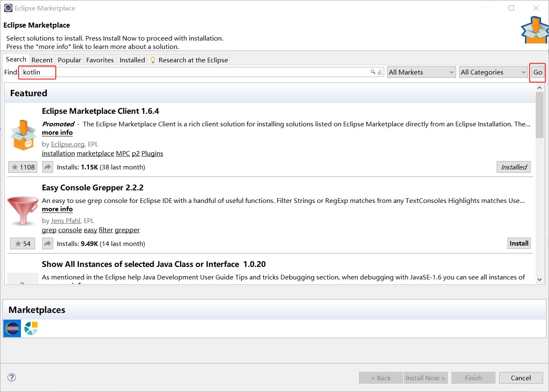
Task: Click the p2 tag link
Action: (x=136, y=154)
